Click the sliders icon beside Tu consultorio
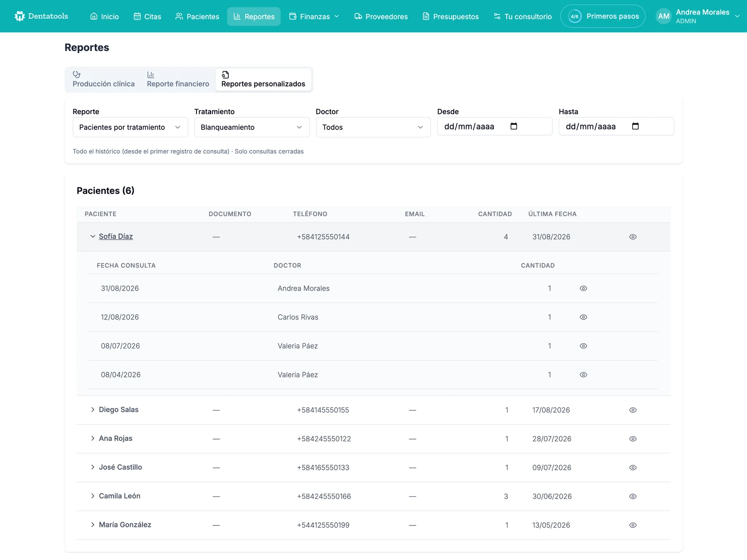 coord(497,16)
